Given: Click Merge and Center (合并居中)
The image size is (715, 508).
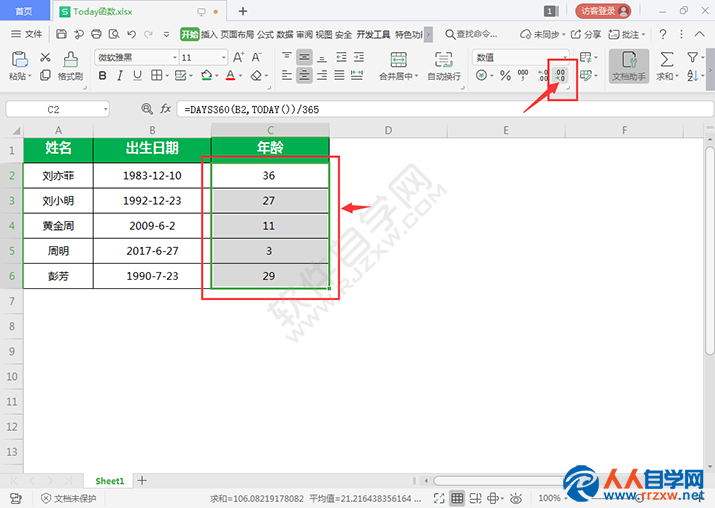Looking at the screenshot, I should (x=399, y=67).
